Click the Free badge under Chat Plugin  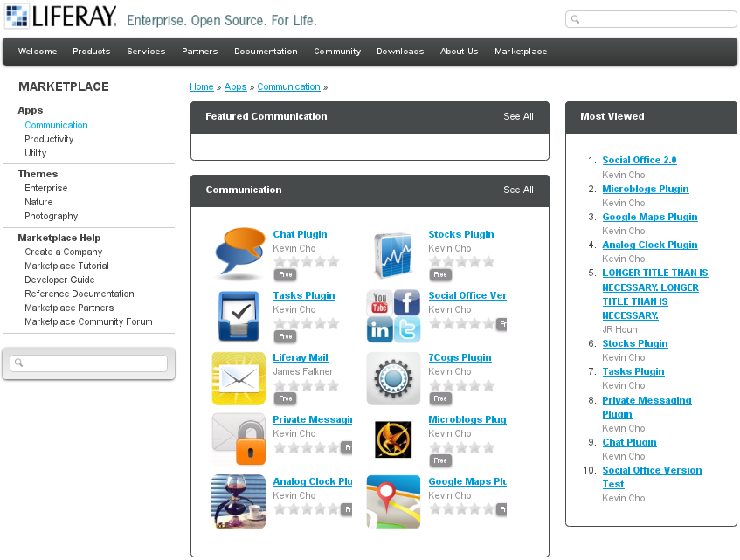pos(285,274)
